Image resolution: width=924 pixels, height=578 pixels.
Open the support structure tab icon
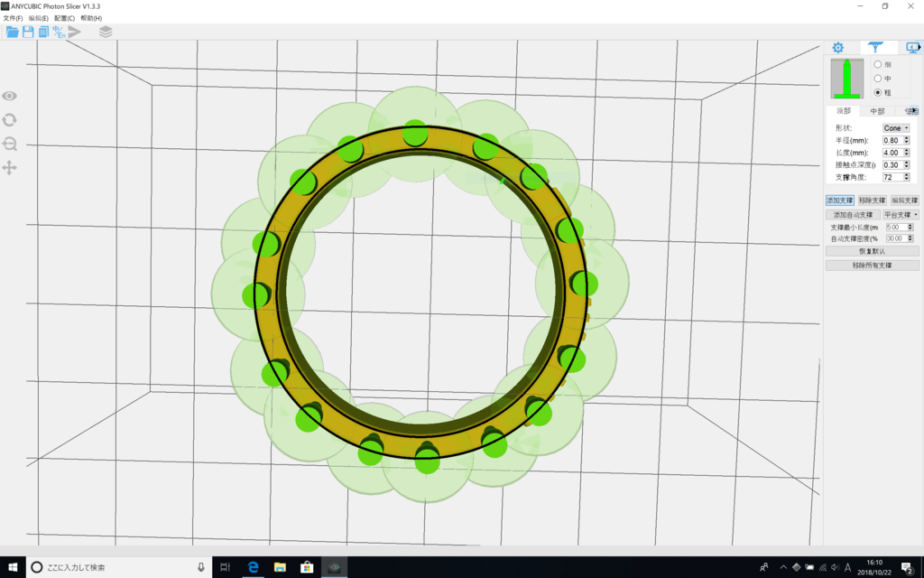(875, 47)
